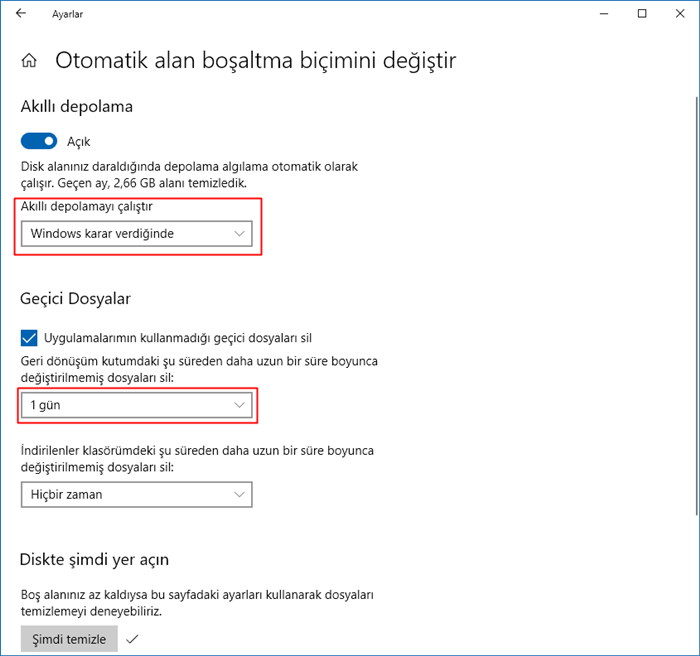
Task: Minimize the Ayarlar window
Action: [x=604, y=14]
